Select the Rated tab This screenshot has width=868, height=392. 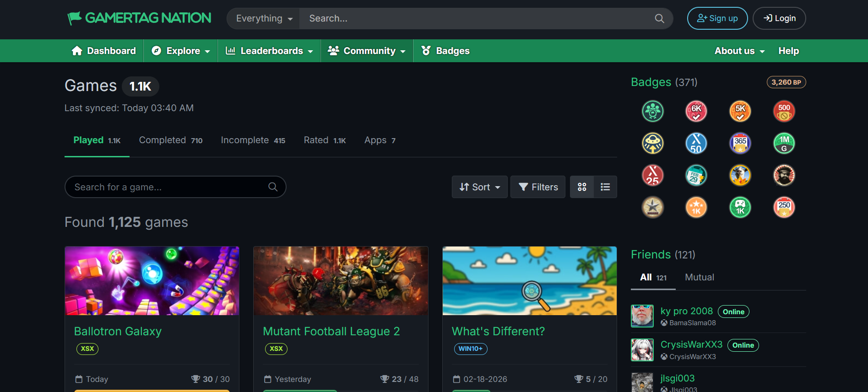click(325, 140)
